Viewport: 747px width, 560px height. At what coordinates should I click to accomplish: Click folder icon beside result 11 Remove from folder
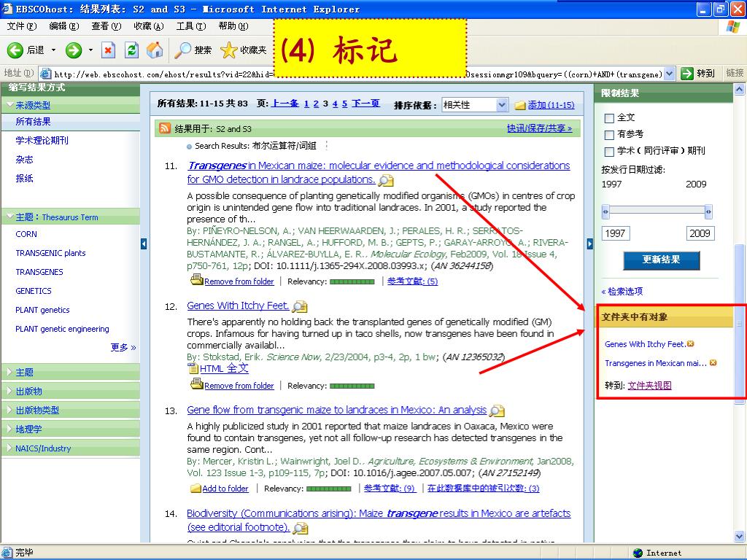pyautogui.click(x=197, y=280)
